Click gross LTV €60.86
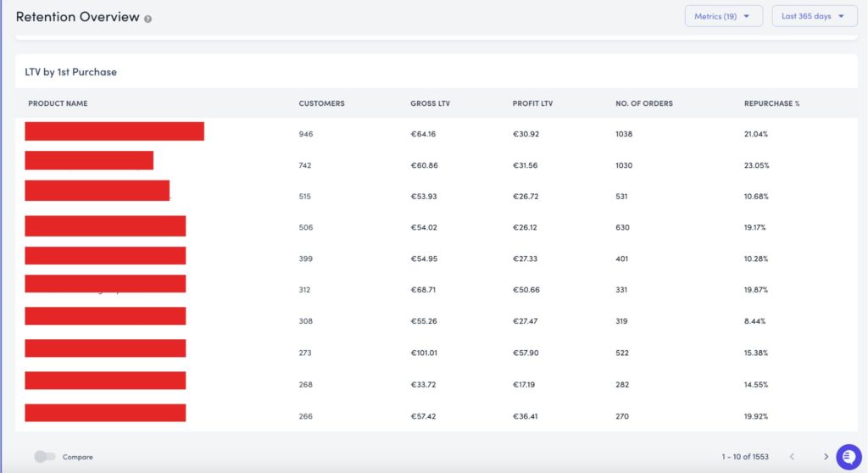Image resolution: width=868 pixels, height=473 pixels. tap(424, 165)
